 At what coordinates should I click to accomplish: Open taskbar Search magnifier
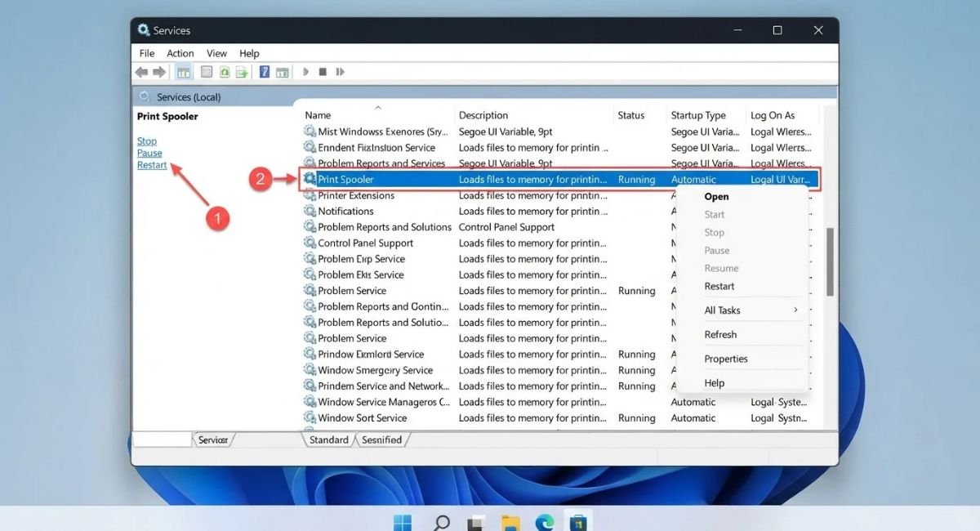(441, 522)
